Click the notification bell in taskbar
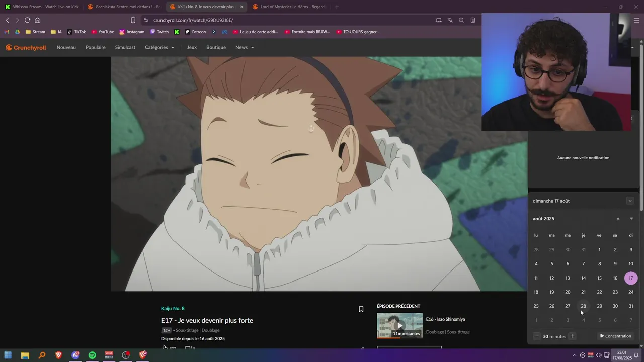644x362 pixels. (636, 355)
